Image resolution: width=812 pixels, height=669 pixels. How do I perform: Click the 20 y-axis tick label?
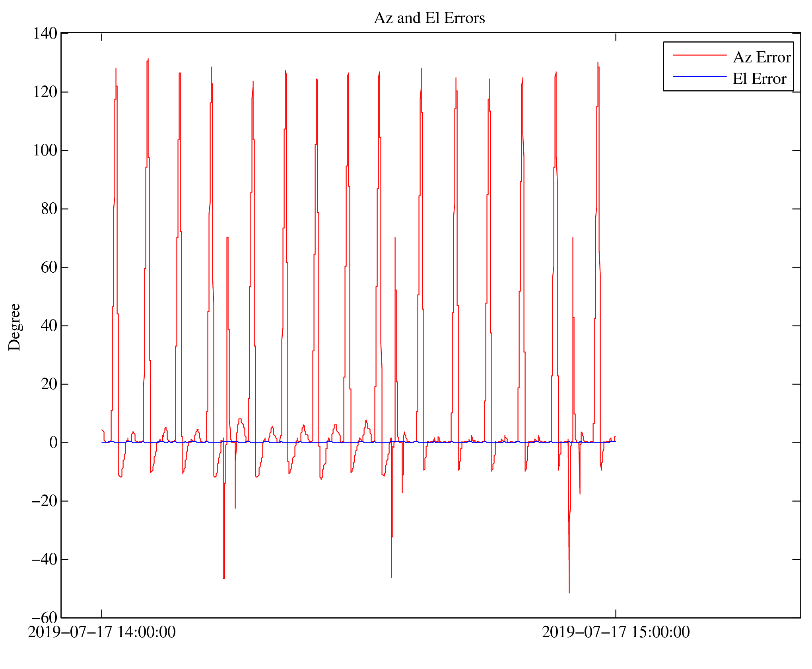pos(49,384)
